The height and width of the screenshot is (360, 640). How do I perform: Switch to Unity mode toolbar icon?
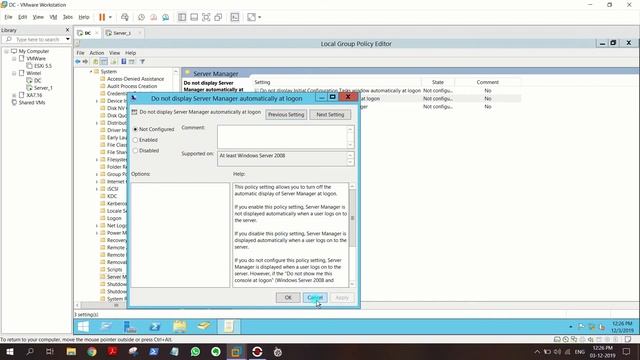click(218, 17)
